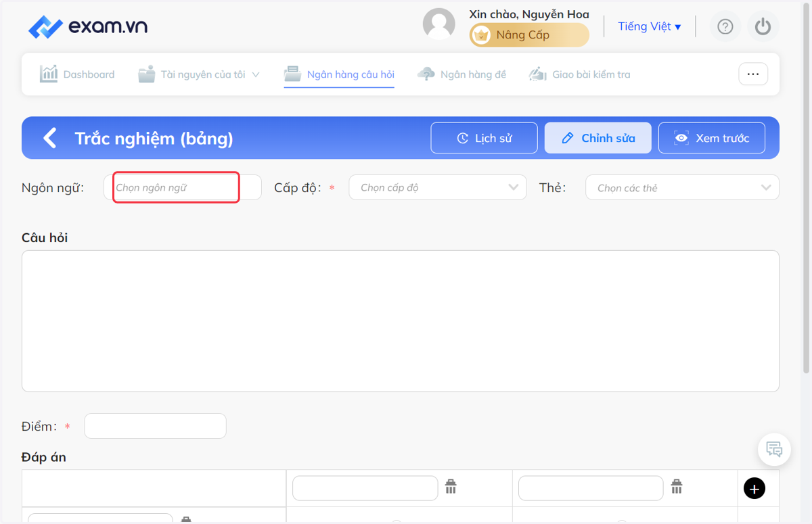Click the Xem trước preview button
Image resolution: width=812 pixels, height=524 pixels.
(x=712, y=138)
